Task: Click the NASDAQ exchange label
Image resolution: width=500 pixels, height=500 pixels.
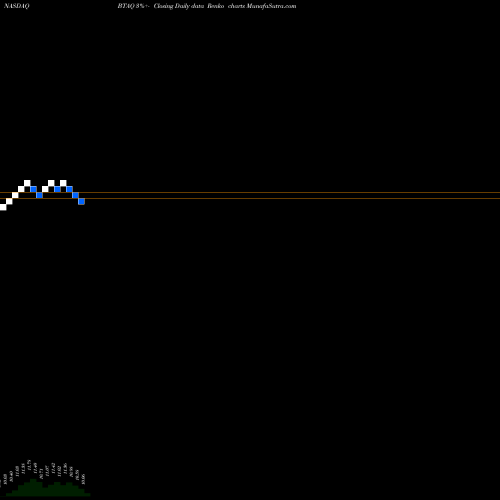Action: click(16, 6)
